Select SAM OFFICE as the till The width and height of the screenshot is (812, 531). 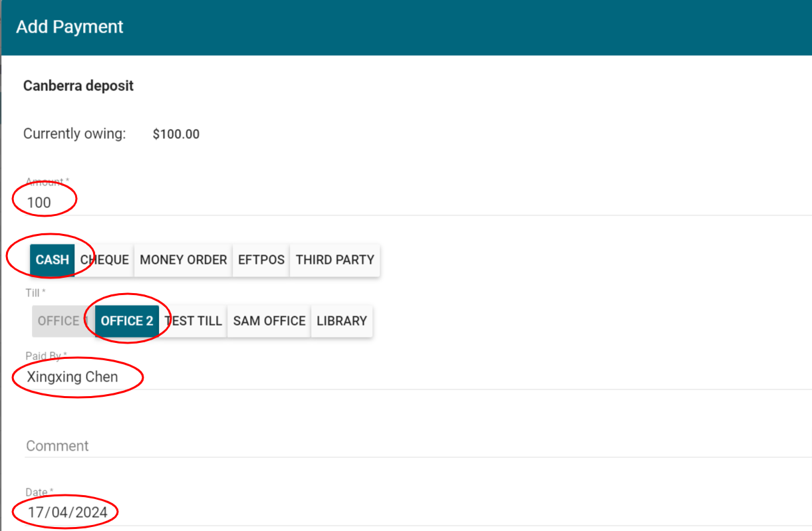point(269,320)
